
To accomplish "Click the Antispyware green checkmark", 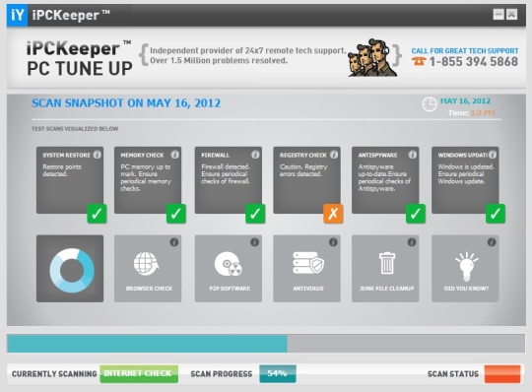I will pyautogui.click(x=416, y=214).
